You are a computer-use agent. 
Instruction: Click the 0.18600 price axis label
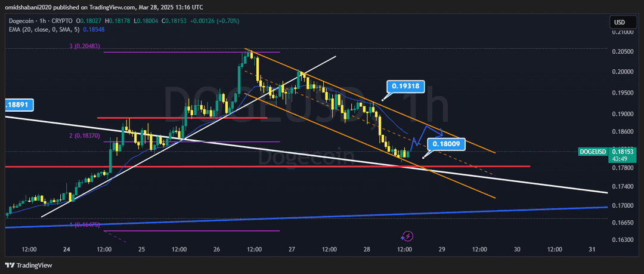point(621,131)
